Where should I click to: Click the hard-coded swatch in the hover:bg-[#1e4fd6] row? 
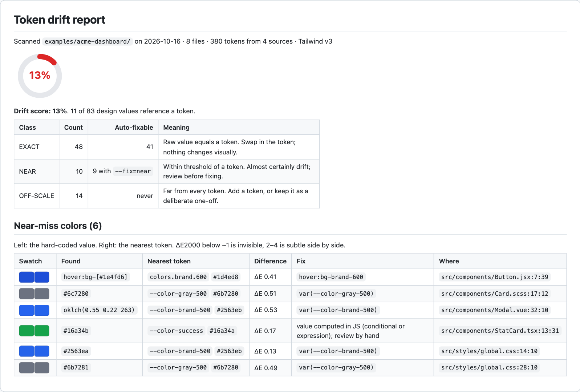pos(27,277)
